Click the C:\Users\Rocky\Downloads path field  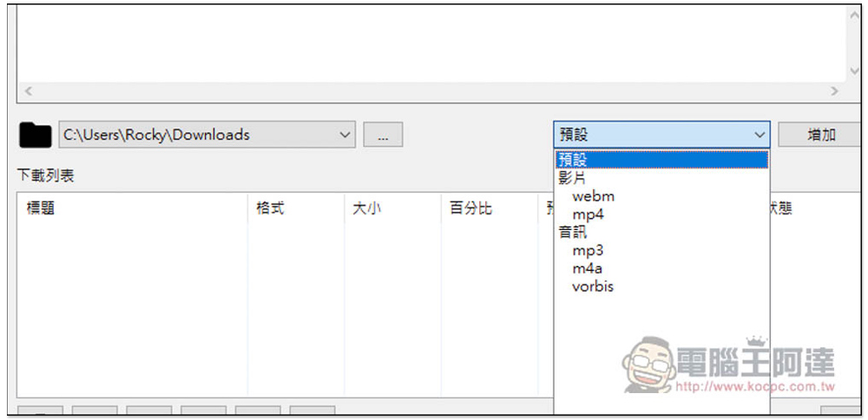tap(207, 135)
